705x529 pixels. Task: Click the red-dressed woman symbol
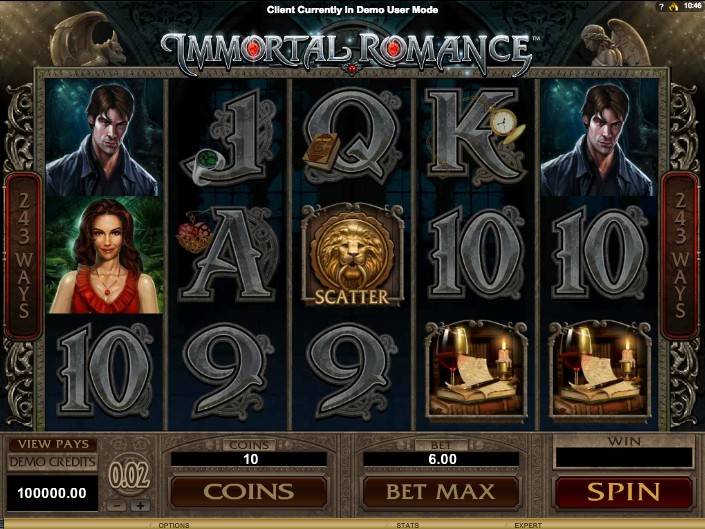104,255
